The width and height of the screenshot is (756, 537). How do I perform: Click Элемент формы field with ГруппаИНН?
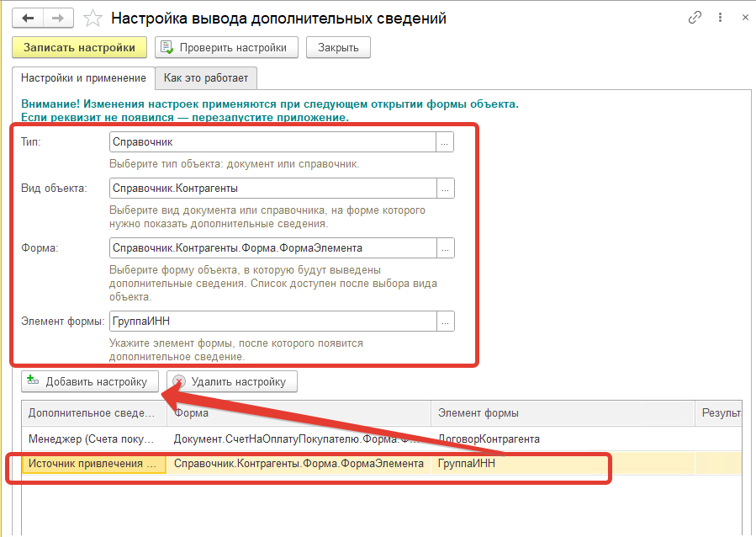point(273,322)
